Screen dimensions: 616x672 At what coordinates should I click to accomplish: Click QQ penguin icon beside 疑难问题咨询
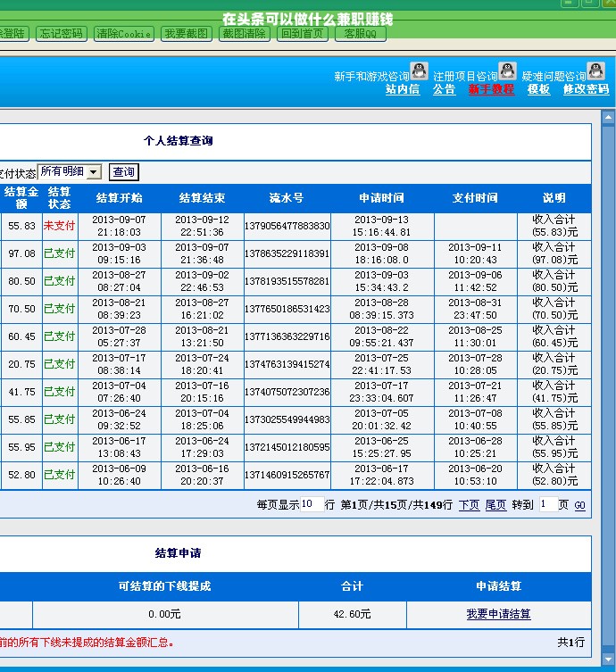[x=595, y=71]
